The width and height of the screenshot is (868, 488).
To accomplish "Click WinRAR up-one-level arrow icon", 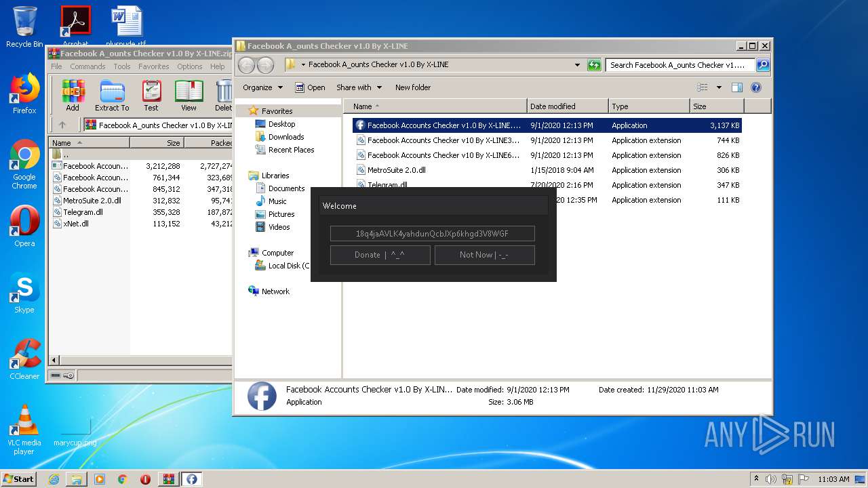I will pos(62,125).
